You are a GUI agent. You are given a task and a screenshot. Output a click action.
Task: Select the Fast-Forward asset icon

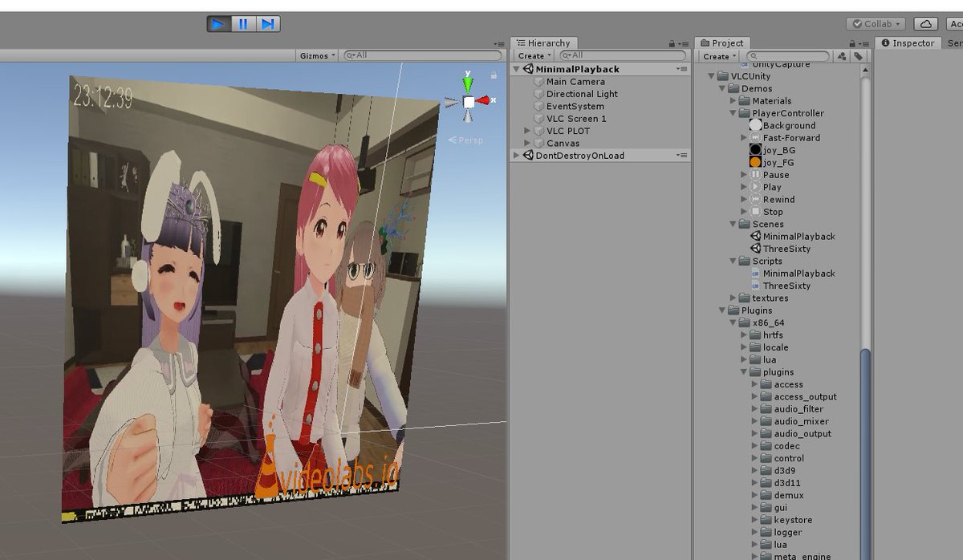tap(755, 138)
